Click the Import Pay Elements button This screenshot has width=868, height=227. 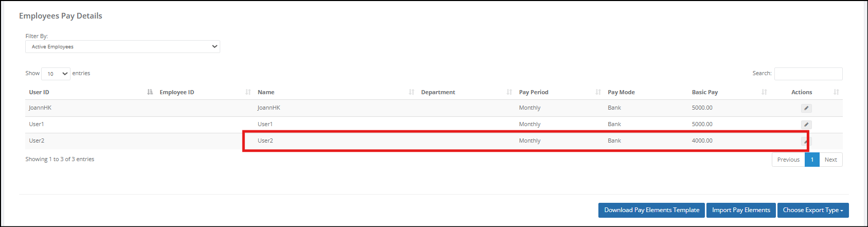[x=741, y=210]
